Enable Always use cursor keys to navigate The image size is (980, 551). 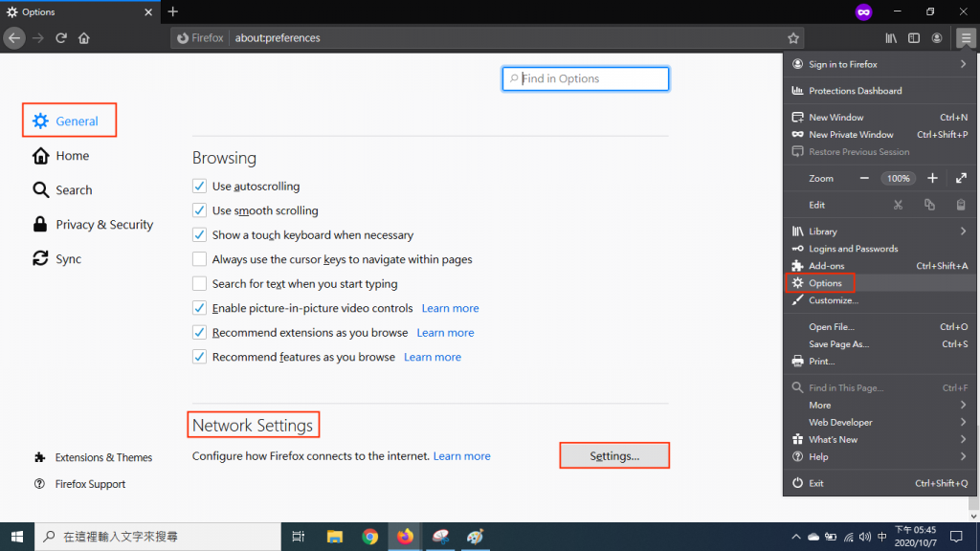pos(199,259)
